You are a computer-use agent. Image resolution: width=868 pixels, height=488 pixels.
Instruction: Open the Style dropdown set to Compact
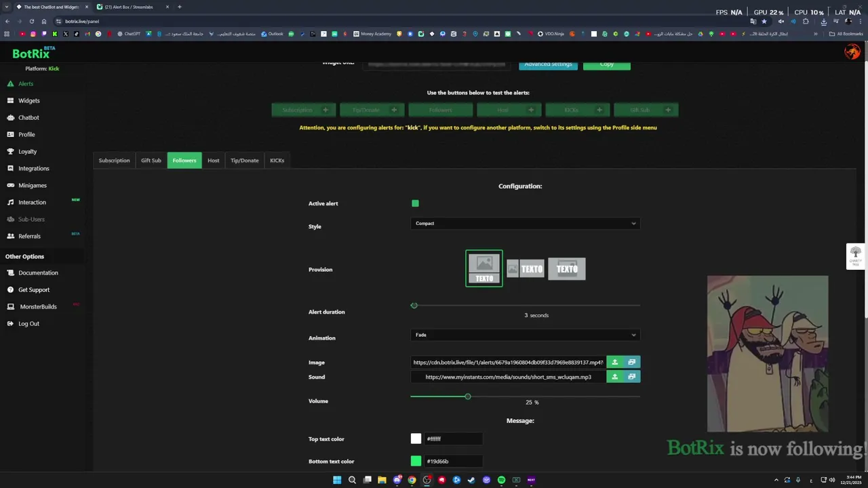[x=526, y=223]
